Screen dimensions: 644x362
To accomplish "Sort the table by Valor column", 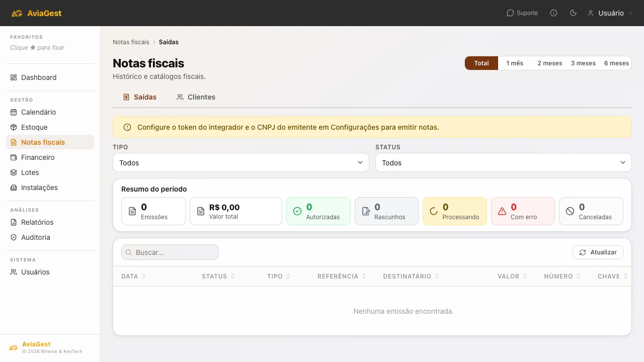I will (513, 277).
